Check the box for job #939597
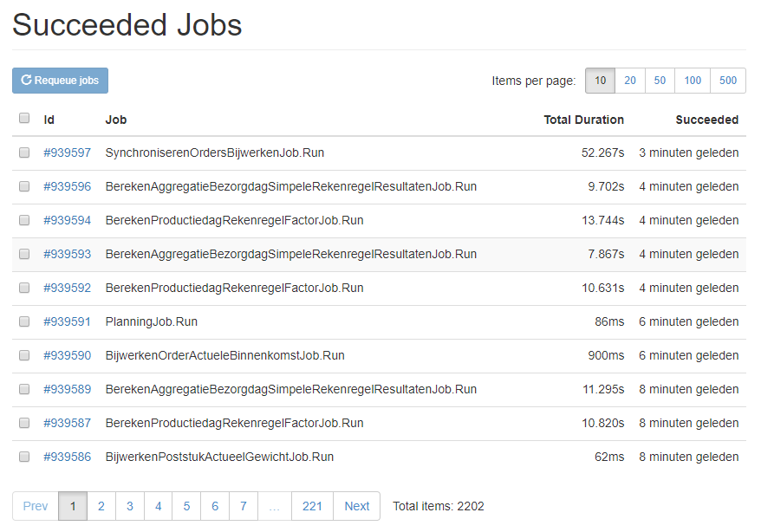761x532 pixels. (x=24, y=152)
